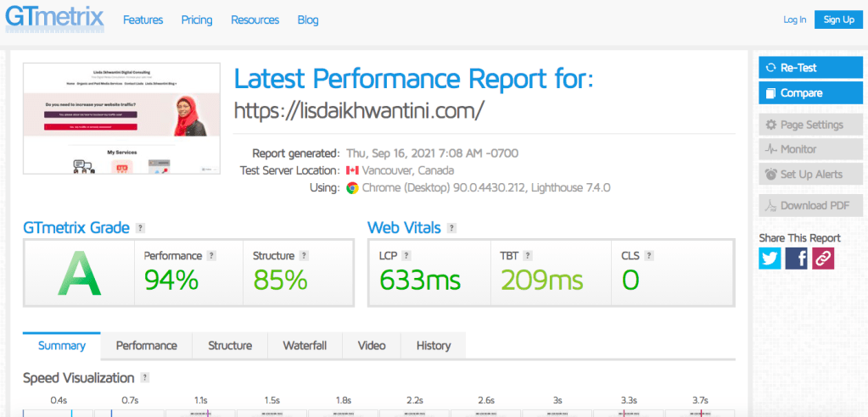Click the 94% Performance score

point(171,281)
